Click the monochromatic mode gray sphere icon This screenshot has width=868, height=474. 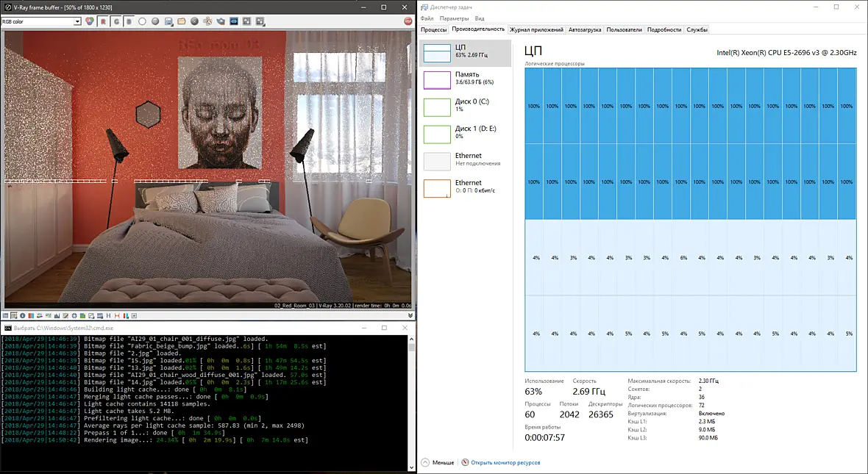(x=155, y=21)
